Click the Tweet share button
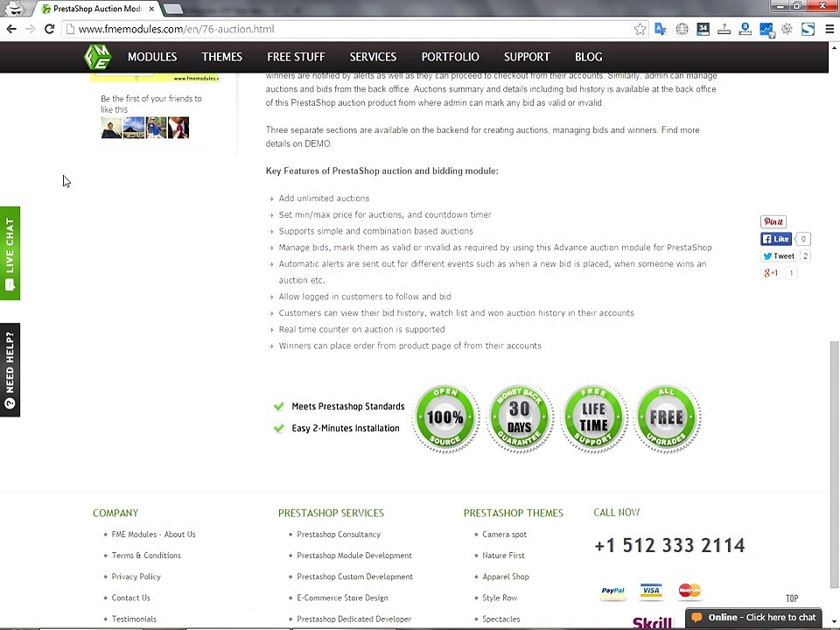The width and height of the screenshot is (840, 630). tap(780, 256)
